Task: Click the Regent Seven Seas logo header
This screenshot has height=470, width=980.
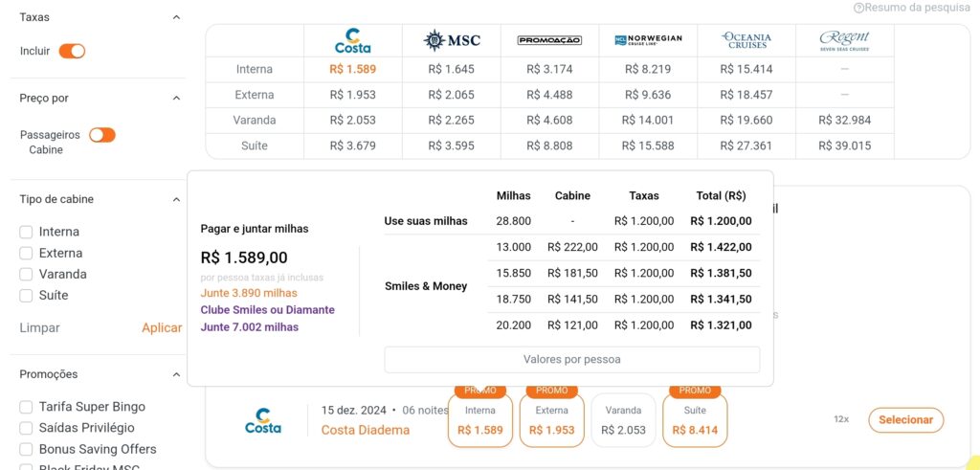Action: (x=845, y=40)
